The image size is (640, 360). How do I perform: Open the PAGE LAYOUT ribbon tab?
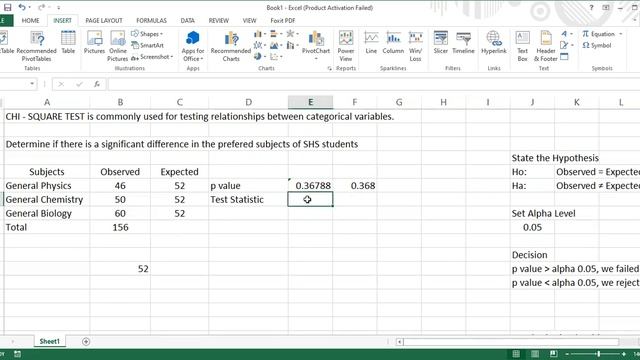point(104,20)
